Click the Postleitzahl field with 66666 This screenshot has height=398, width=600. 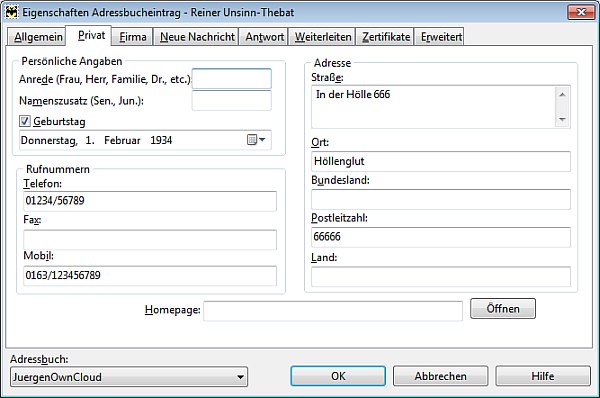click(x=441, y=237)
